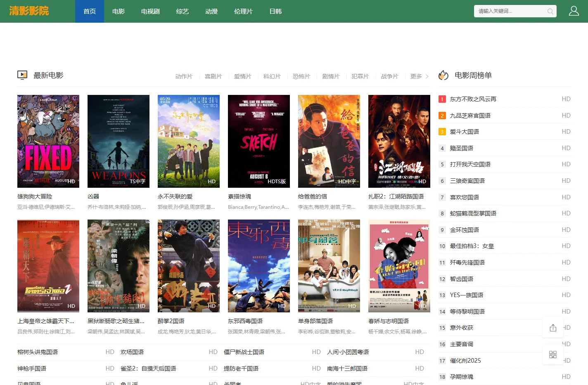Open ranked item 蛇猫鹤混型掌国语
588x385 pixels.
[x=473, y=213]
